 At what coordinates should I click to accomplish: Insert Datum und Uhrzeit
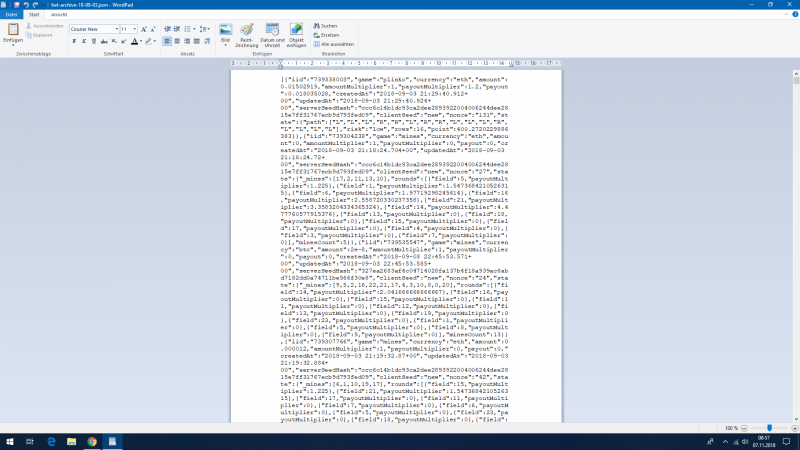pyautogui.click(x=272, y=35)
